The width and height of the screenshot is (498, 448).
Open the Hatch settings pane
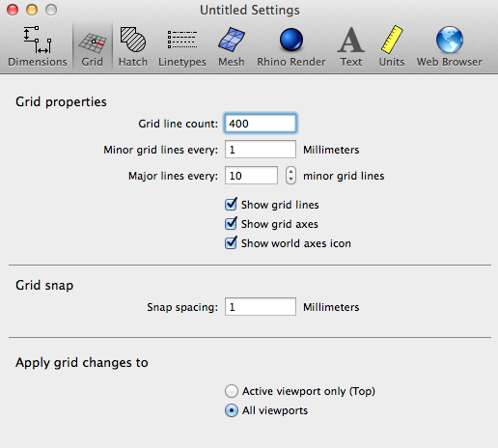coord(133,46)
